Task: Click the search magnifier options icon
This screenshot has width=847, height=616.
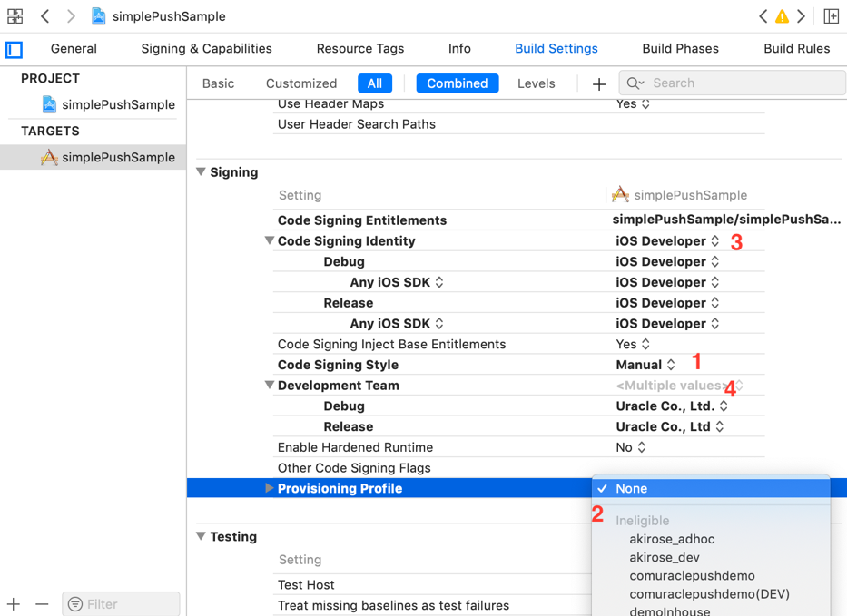Action: pos(635,83)
